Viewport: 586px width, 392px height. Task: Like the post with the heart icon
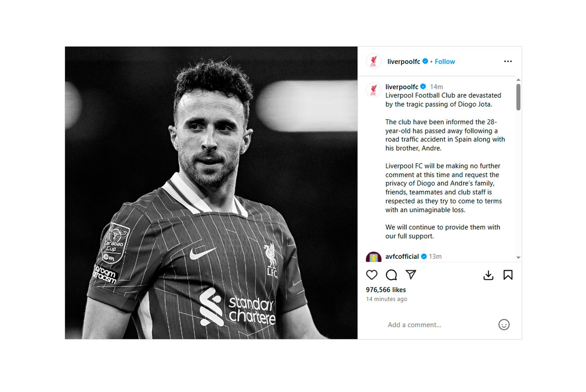[371, 275]
